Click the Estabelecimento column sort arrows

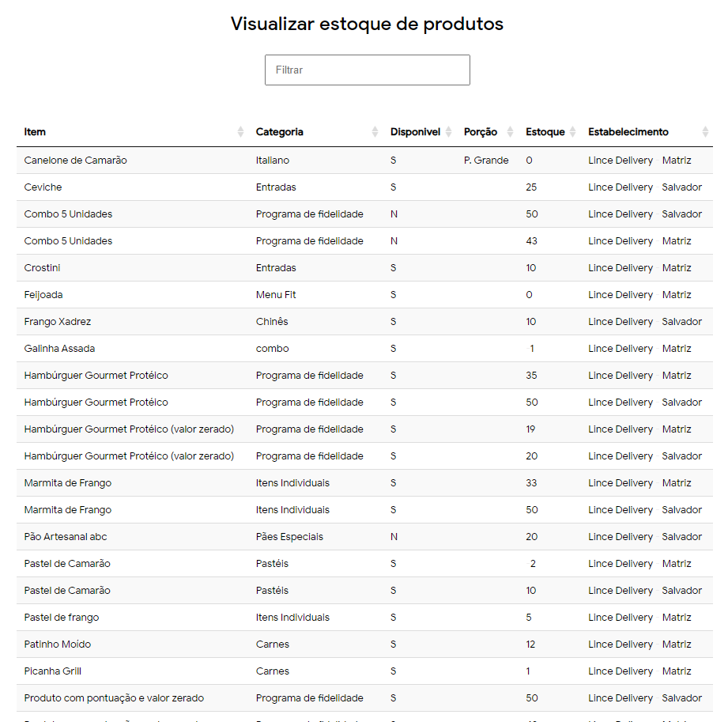(705, 132)
